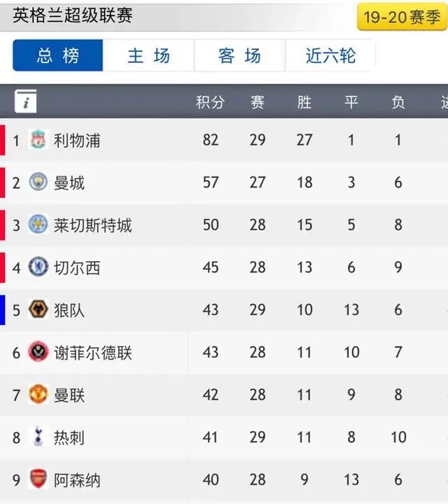Image resolution: width=448 pixels, height=504 pixels.
Task: Select the 总榜 overall tab
Action: (x=58, y=55)
